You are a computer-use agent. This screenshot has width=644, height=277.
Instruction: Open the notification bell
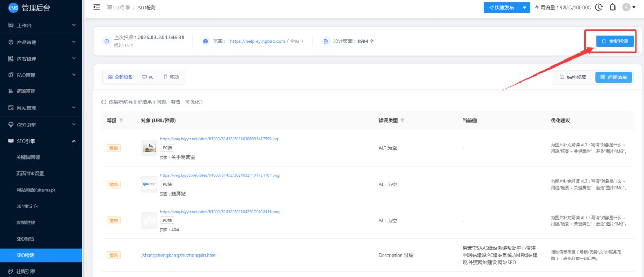tap(612, 7)
